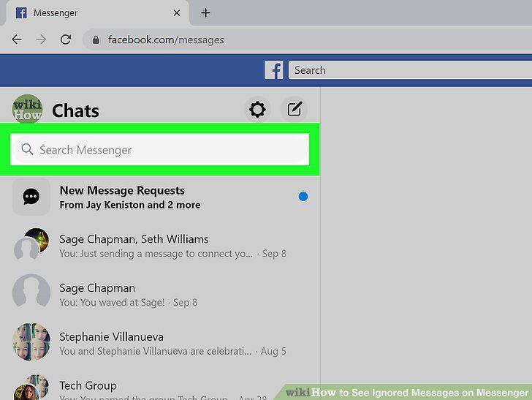Click the Tech Group avatar
Screen dimensions: 532x400
pos(31,387)
